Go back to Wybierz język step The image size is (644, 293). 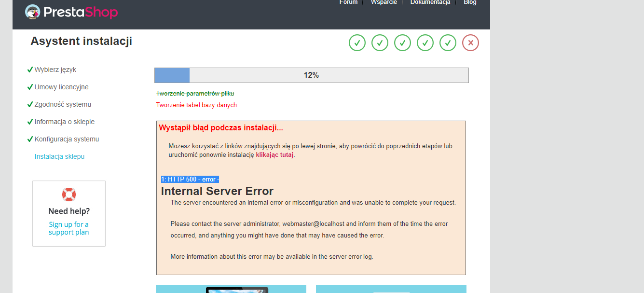(55, 70)
